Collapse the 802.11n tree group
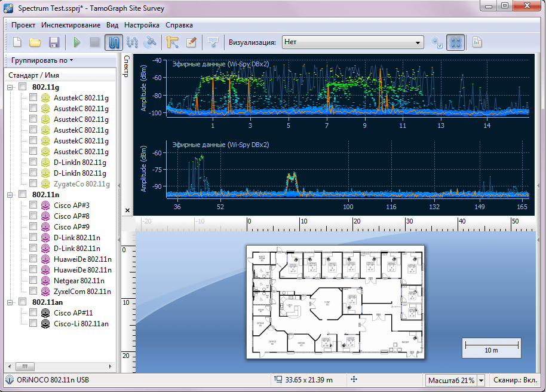This screenshot has width=546, height=392. 11,194
